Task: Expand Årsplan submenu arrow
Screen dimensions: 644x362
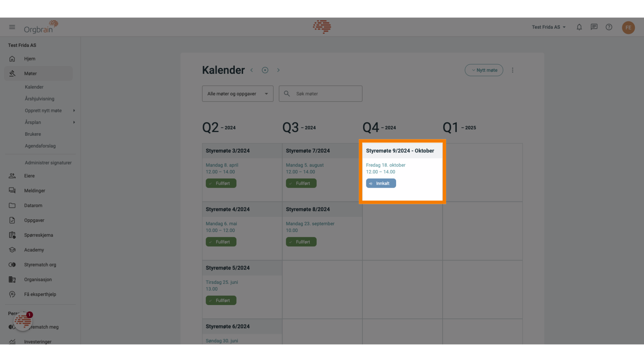Action: tap(74, 122)
